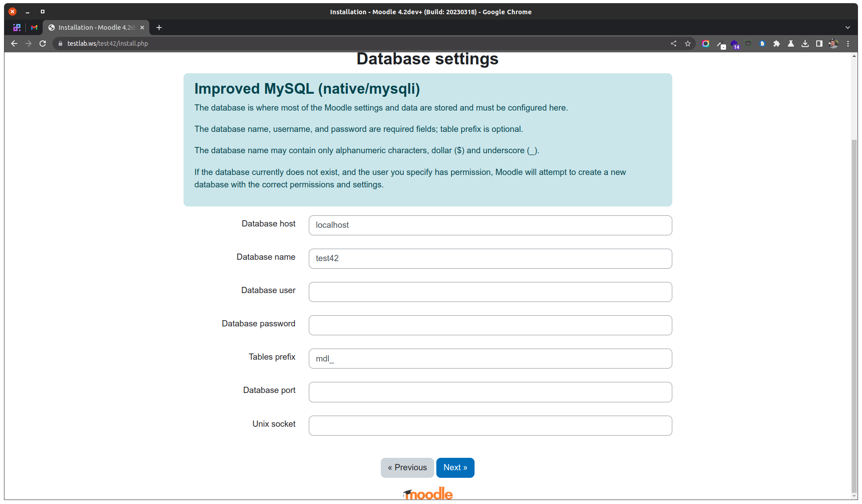Click the Improved MySQL (native/mysqli) heading
The height and width of the screenshot is (504, 862).
tap(307, 89)
